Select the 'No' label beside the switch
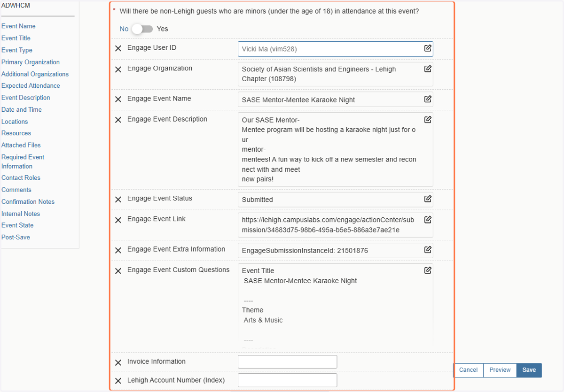This screenshot has height=392, width=564. click(x=124, y=29)
